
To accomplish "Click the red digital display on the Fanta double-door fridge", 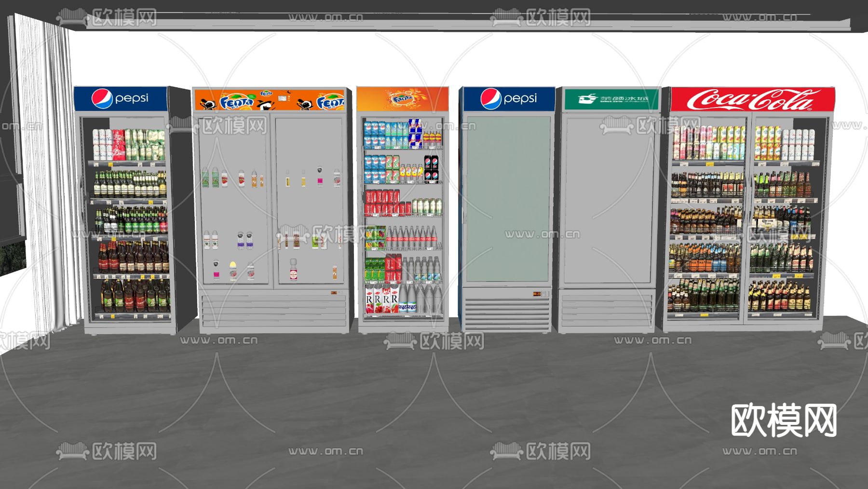I will 334,292.
